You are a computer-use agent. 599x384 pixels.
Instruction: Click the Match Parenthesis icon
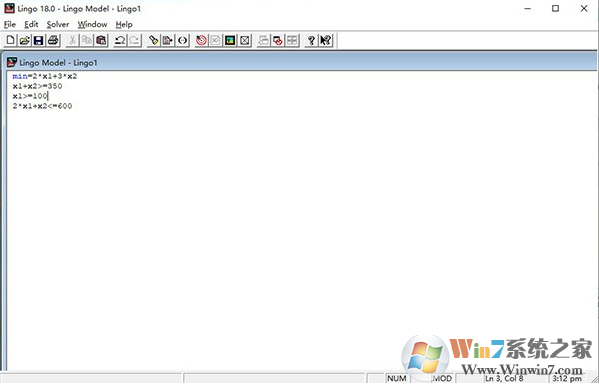coord(182,40)
